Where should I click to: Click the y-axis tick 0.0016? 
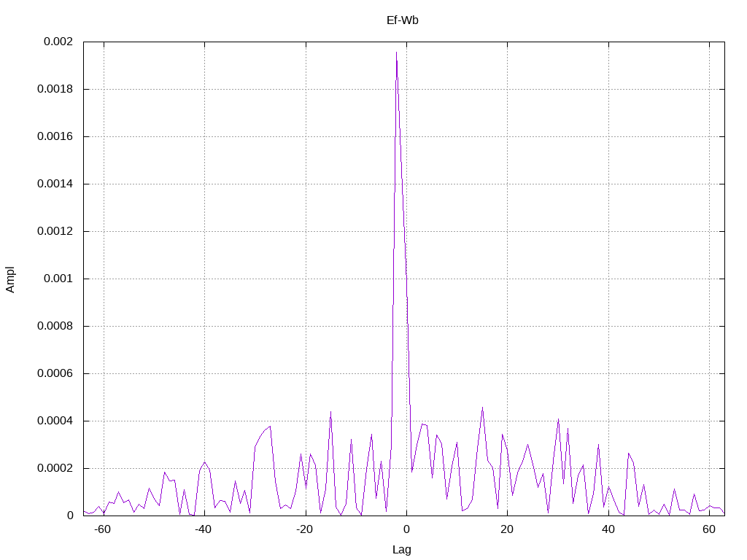(x=55, y=136)
